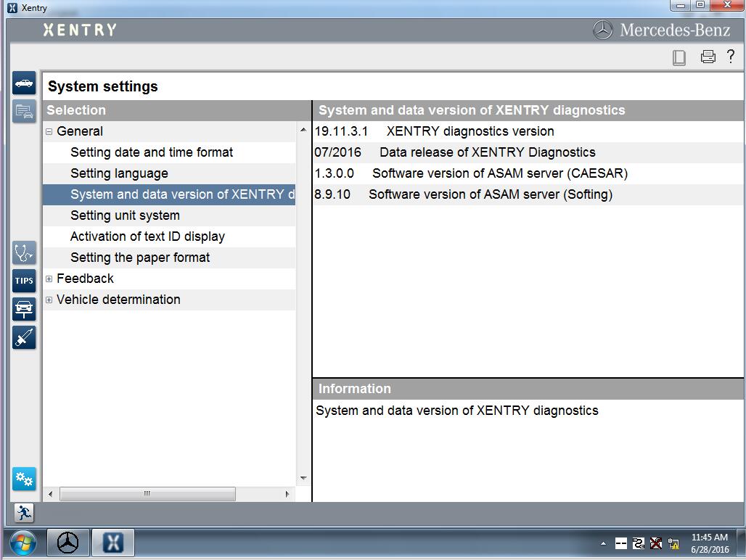Viewport: 746px width, 560px height.
Task: Switch to Xentry app in taskbar
Action: tap(112, 543)
